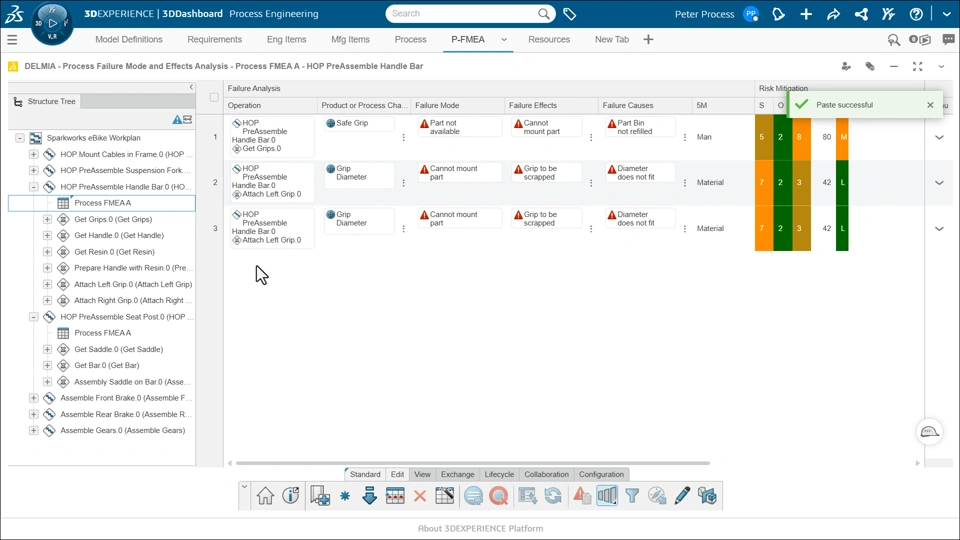This screenshot has width=960, height=540.
Task: Open the hamburger menu icon
Action: (x=12, y=40)
